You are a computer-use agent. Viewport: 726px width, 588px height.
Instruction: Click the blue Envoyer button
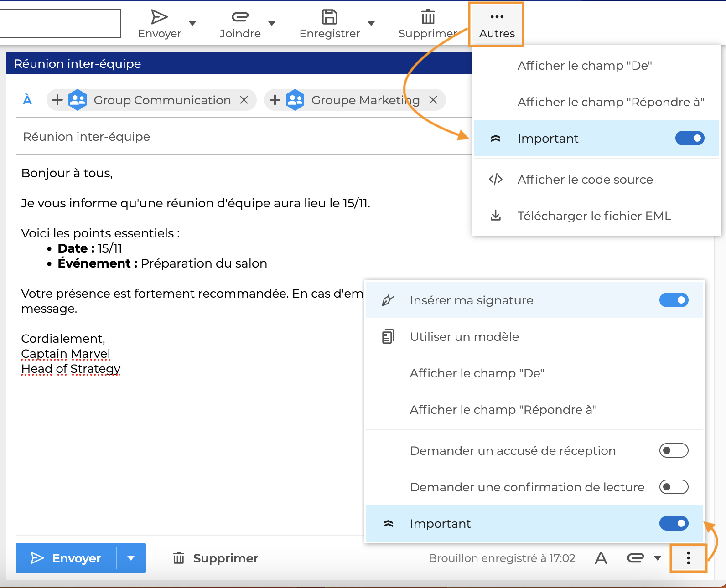[x=66, y=558]
